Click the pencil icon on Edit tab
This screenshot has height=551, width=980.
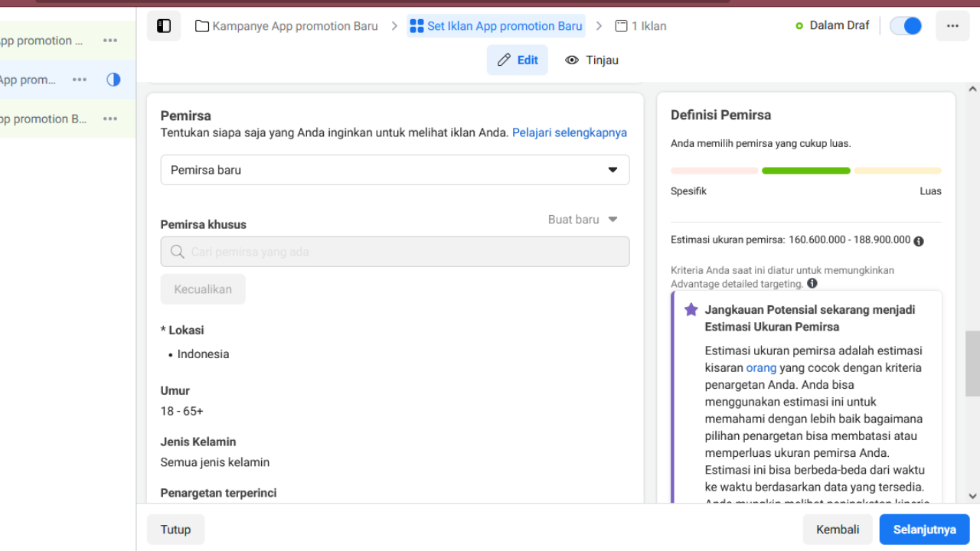504,60
